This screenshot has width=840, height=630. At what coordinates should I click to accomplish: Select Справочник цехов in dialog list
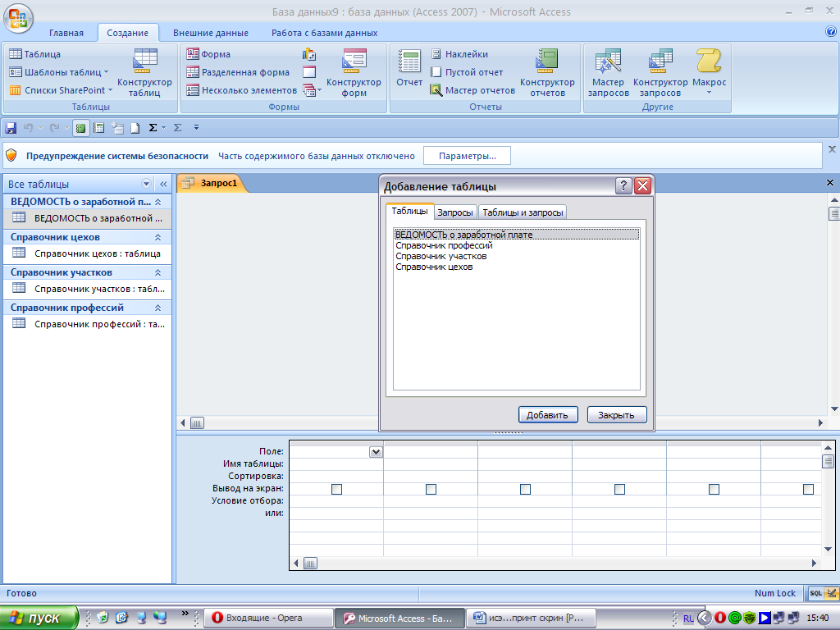[x=434, y=267]
